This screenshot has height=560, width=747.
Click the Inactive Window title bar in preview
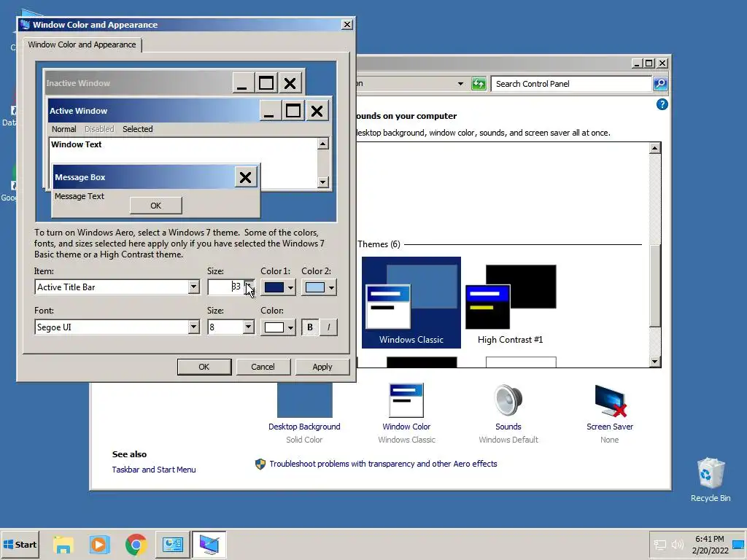tap(138, 83)
